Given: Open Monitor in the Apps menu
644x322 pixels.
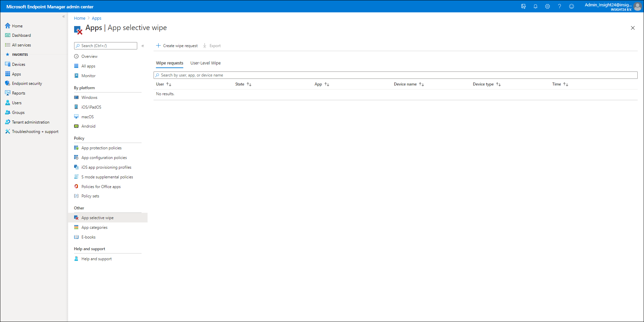Looking at the screenshot, I should (88, 76).
